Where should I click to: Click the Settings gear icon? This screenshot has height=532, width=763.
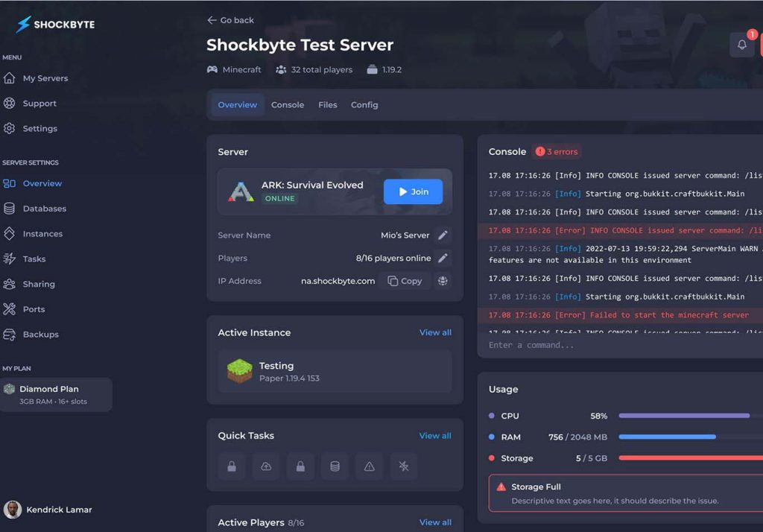pos(9,128)
